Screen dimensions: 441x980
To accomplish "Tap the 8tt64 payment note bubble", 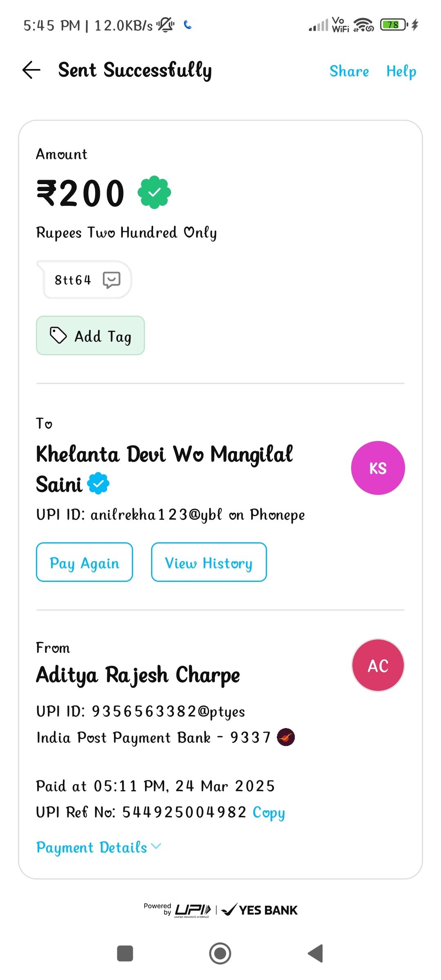I will (x=73, y=280).
